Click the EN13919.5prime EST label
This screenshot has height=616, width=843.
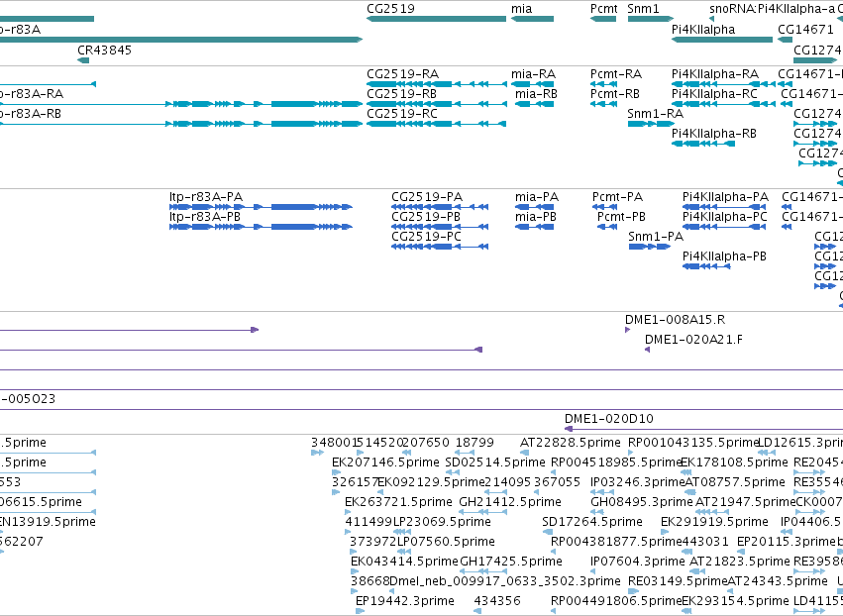48,522
